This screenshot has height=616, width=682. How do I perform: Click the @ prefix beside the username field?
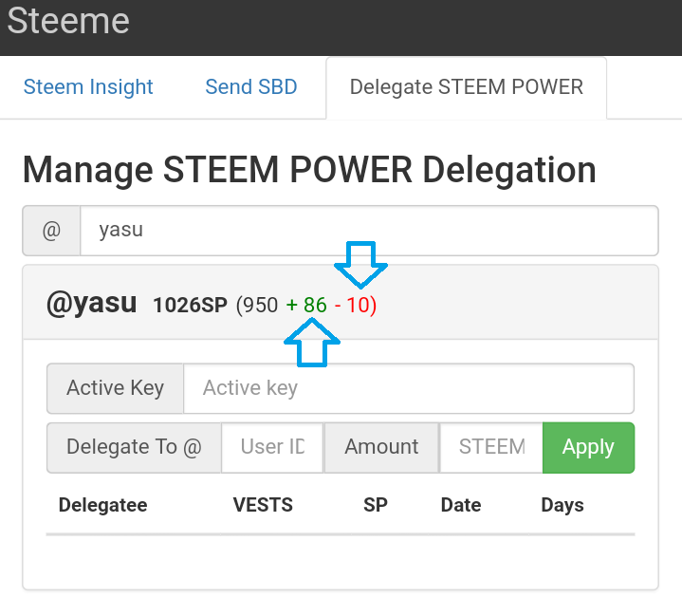coord(51,230)
